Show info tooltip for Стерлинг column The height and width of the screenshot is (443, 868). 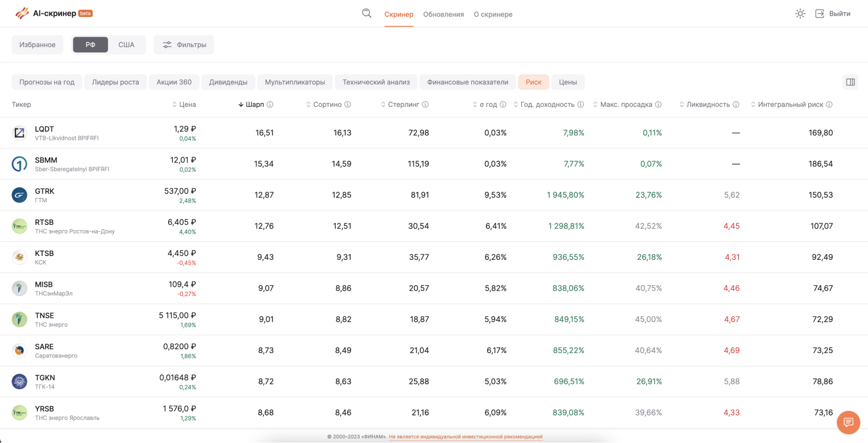tap(425, 105)
